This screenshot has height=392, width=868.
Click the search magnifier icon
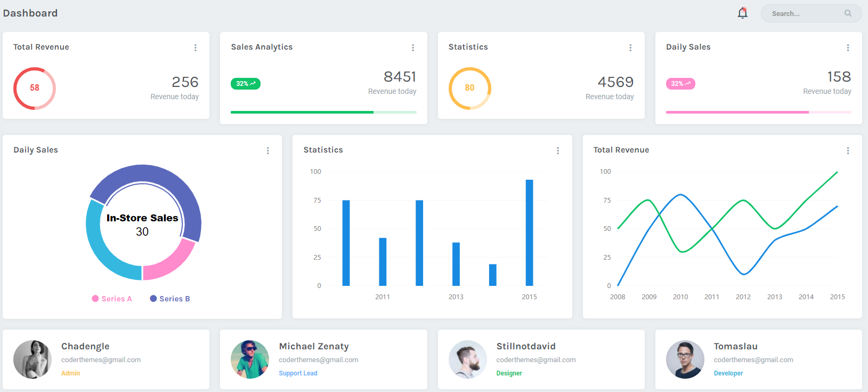(x=848, y=13)
